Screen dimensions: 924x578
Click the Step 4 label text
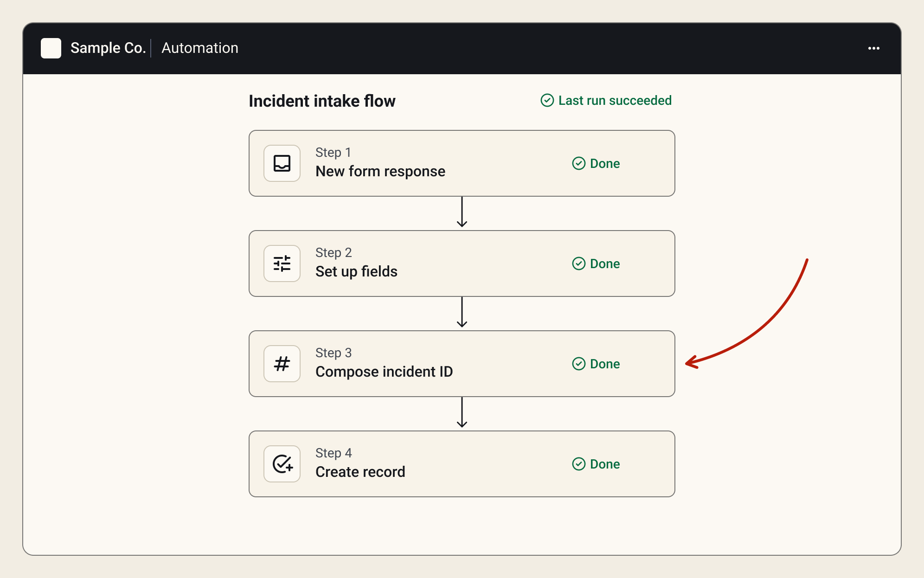(x=334, y=453)
